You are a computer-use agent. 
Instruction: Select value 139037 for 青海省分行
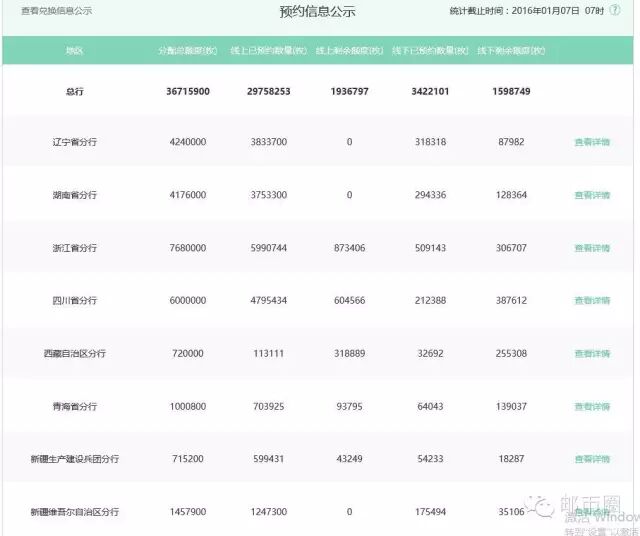point(511,407)
